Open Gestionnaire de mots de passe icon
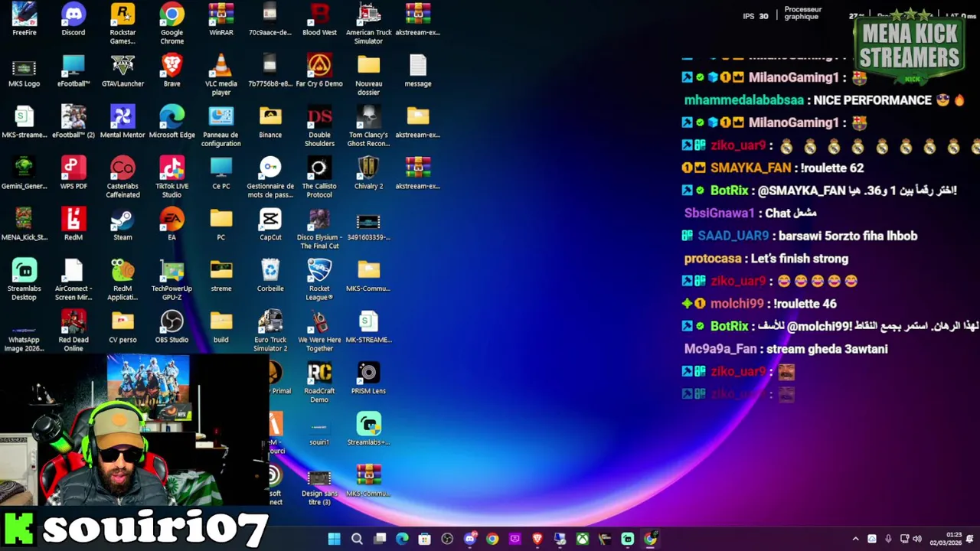The height and width of the screenshot is (551, 980). [270, 177]
